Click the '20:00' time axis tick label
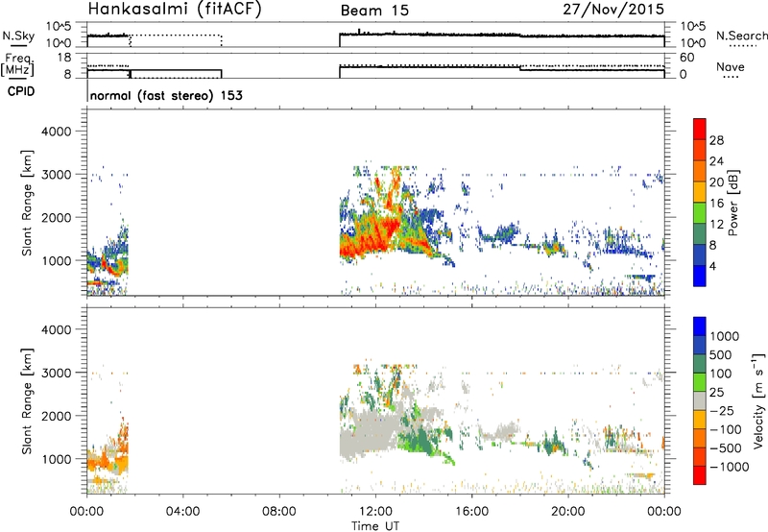This screenshot has width=768, height=532. 568,512
